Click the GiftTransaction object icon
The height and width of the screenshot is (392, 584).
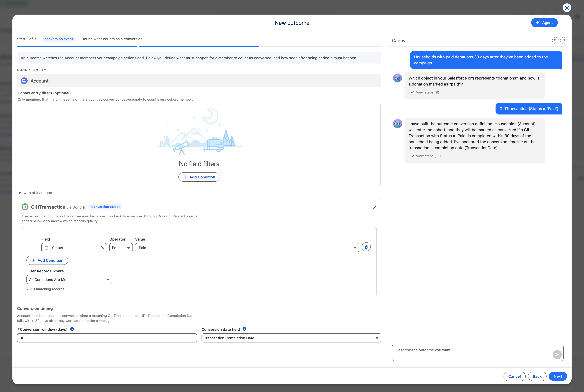pos(25,207)
